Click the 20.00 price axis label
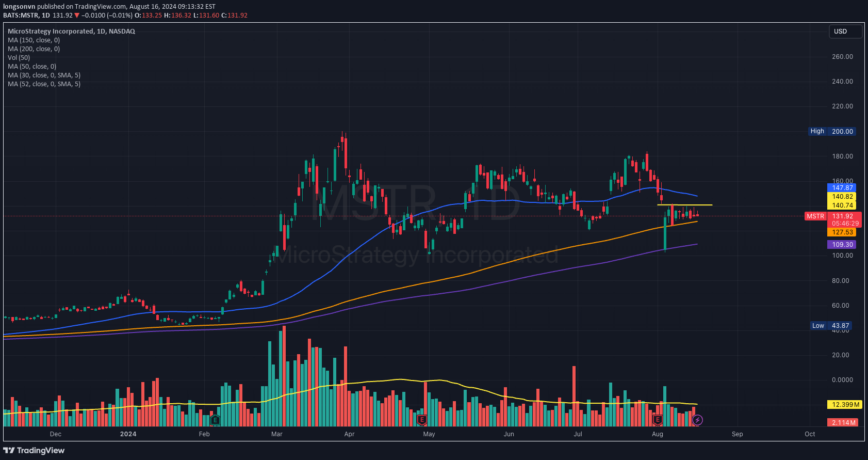 point(841,355)
